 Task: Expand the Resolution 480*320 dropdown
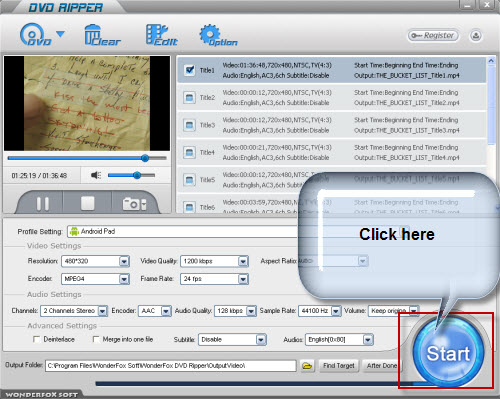tap(124, 261)
